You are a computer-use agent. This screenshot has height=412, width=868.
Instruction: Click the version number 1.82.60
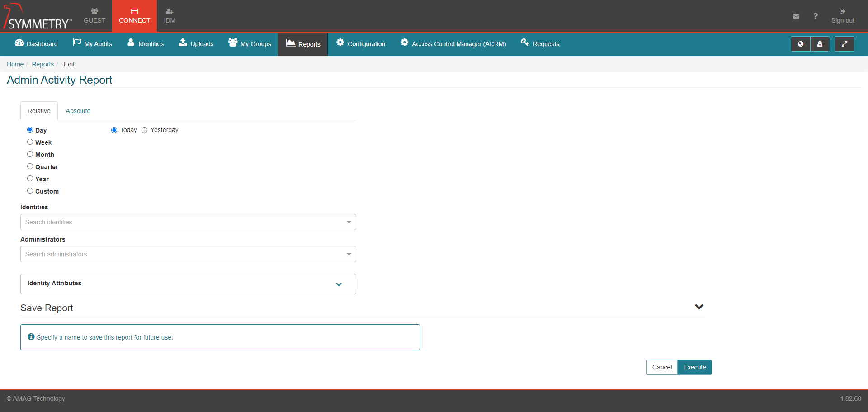pyautogui.click(x=850, y=398)
